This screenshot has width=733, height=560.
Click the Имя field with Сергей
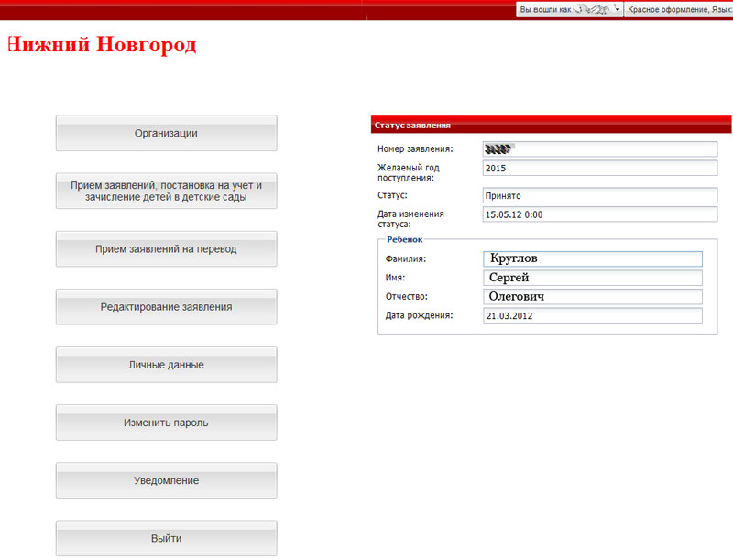pos(593,278)
